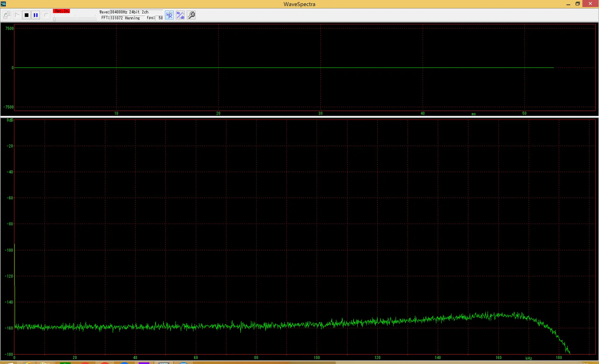599x364 pixels.
Task: Click the red Rec.In. indicator
Action: pyautogui.click(x=62, y=11)
